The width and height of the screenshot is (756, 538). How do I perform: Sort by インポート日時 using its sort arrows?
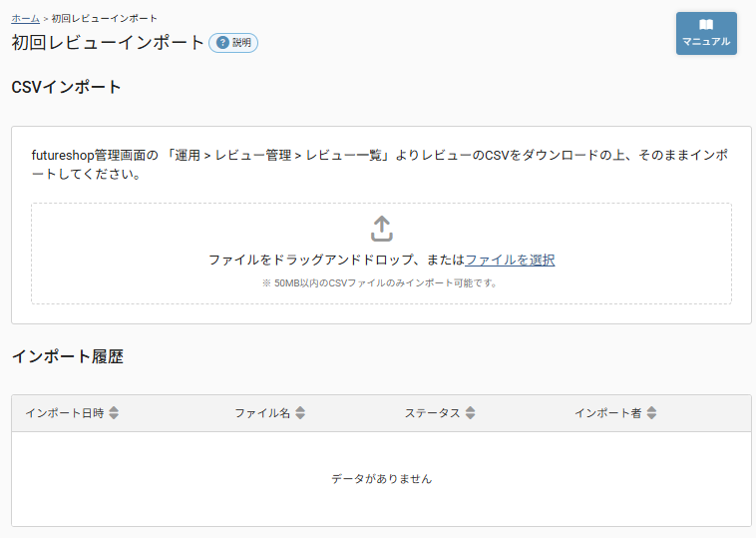(x=114, y=413)
